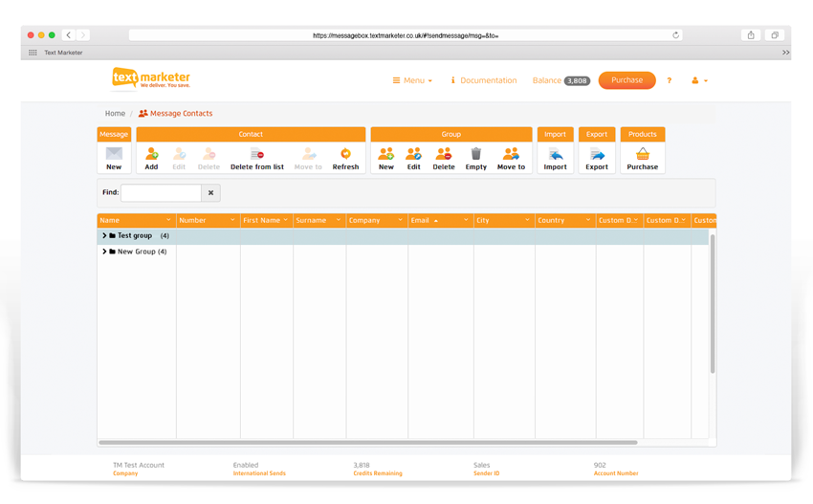Image resolution: width=813 pixels, height=504 pixels.
Task: Click the text marketer logo
Action: click(x=151, y=77)
